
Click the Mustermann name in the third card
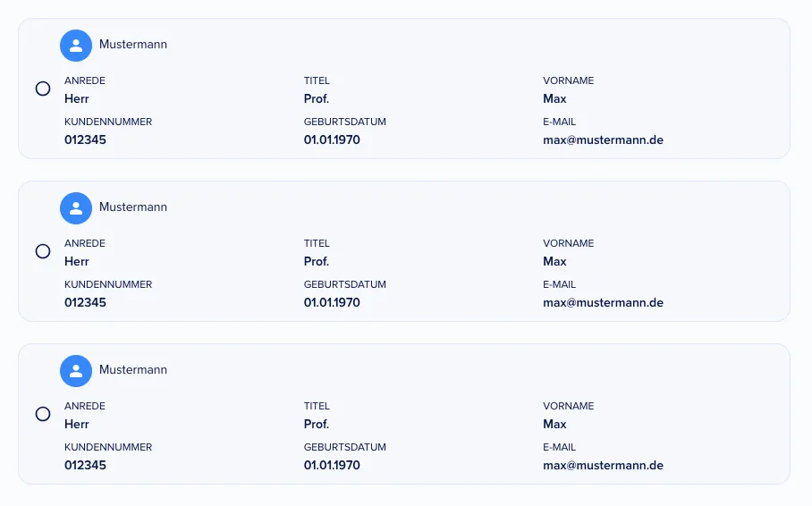133,370
